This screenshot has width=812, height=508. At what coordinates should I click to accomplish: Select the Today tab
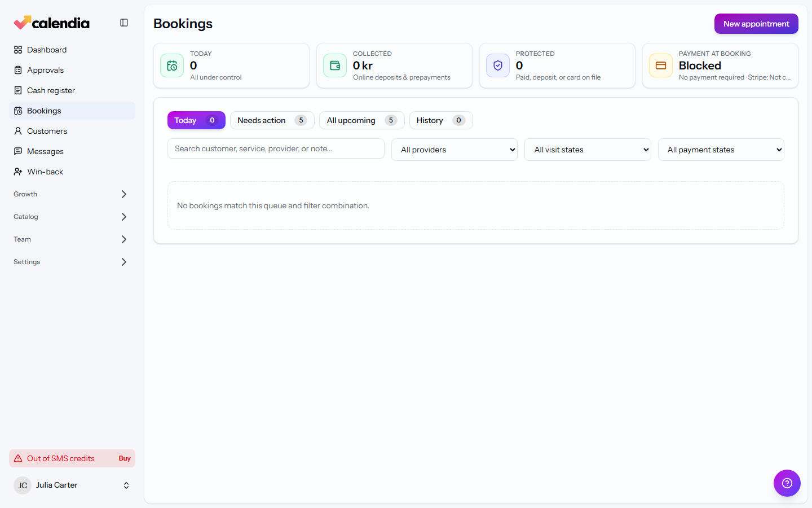(x=196, y=120)
